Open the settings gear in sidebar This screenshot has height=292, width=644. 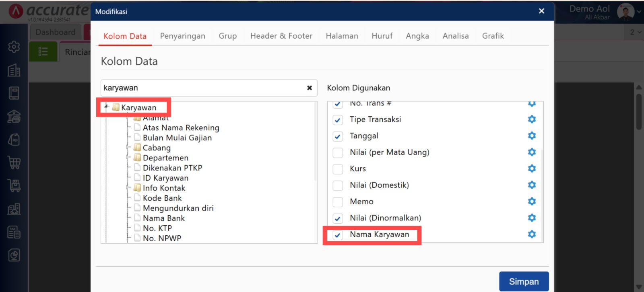tap(14, 47)
